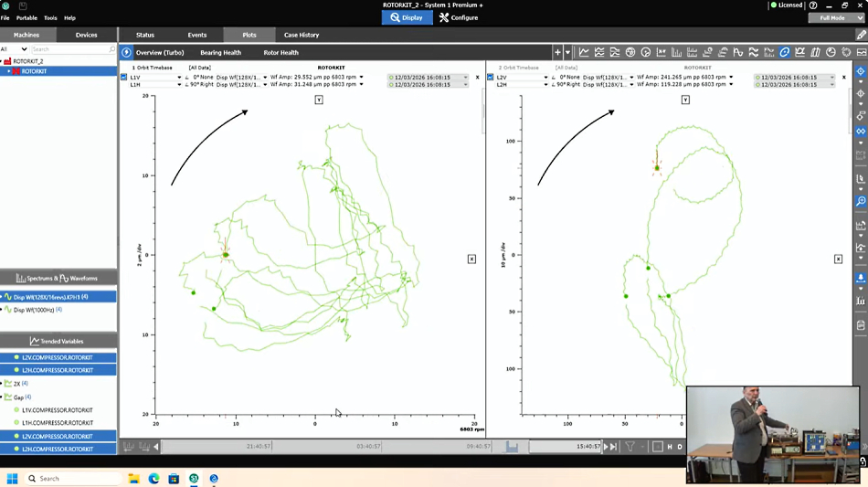Open the Bearing Health view
This screenshot has width=868, height=487.
[220, 53]
